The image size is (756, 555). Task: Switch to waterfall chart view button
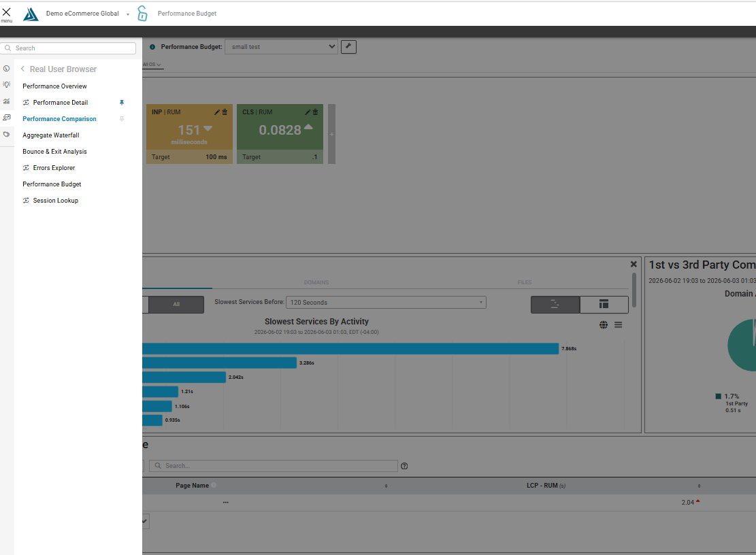(555, 305)
